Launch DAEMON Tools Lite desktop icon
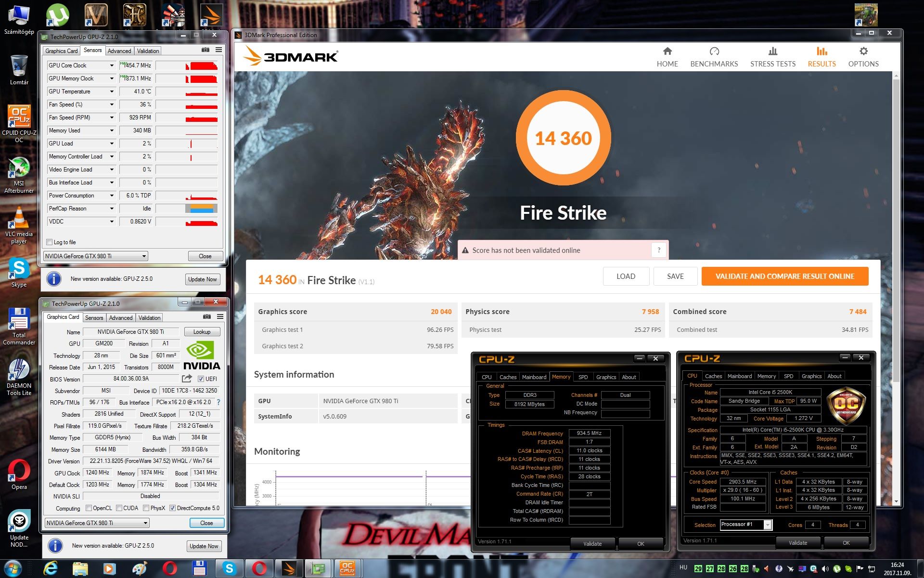 point(19,377)
